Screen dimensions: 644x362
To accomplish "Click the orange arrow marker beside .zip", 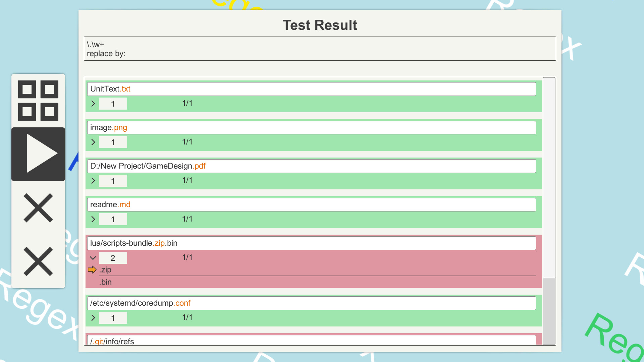I will [92, 269].
